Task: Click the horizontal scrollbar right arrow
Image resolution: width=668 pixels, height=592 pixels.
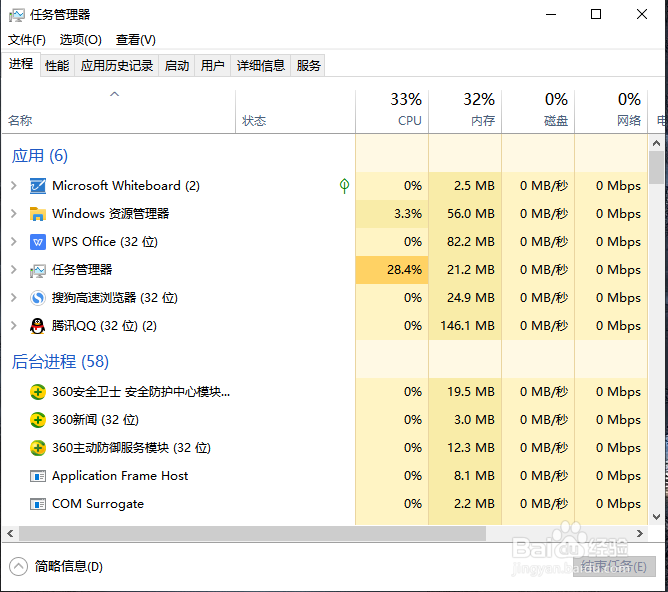Action: pos(639,533)
